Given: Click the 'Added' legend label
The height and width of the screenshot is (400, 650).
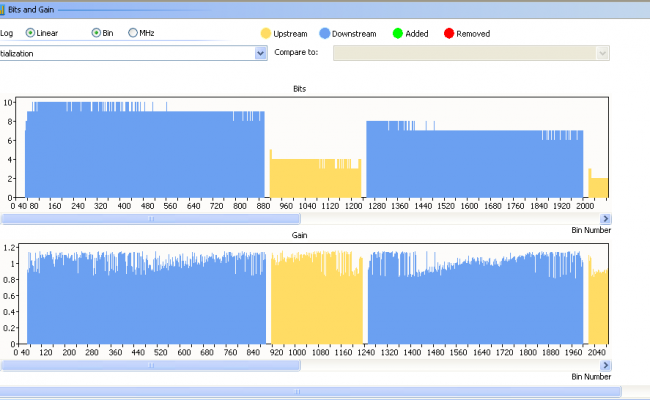Looking at the screenshot, I should pos(417,34).
